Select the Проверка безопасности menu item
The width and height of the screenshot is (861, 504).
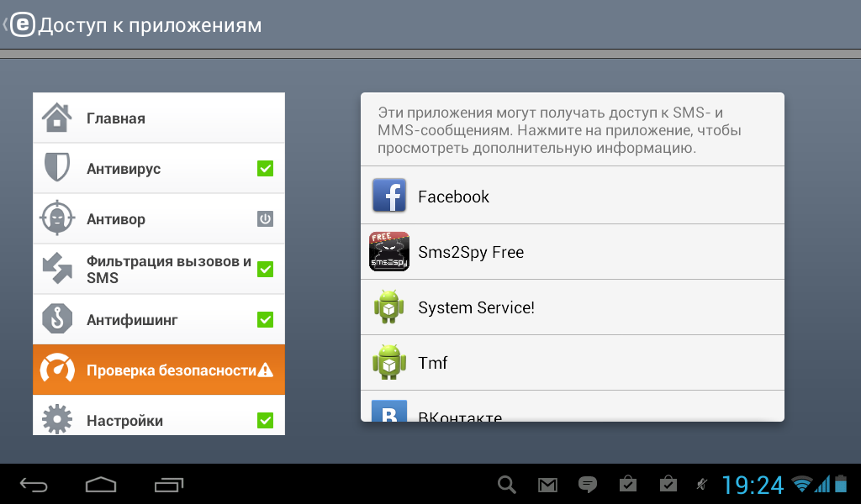[x=159, y=370]
